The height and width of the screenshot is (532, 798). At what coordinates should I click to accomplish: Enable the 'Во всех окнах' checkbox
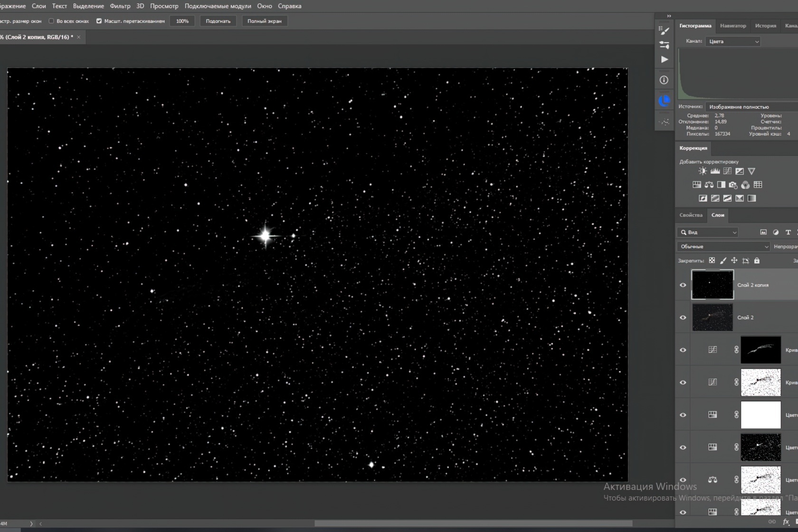(51, 21)
